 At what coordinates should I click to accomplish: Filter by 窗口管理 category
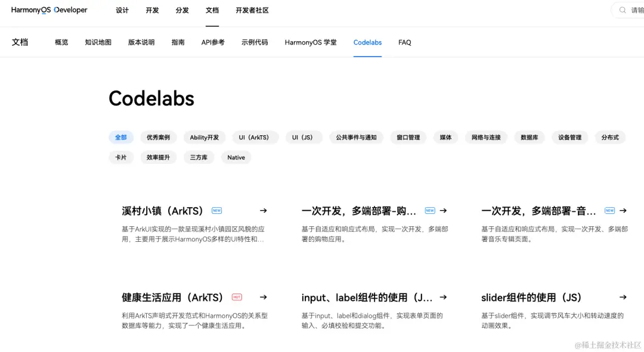click(408, 138)
